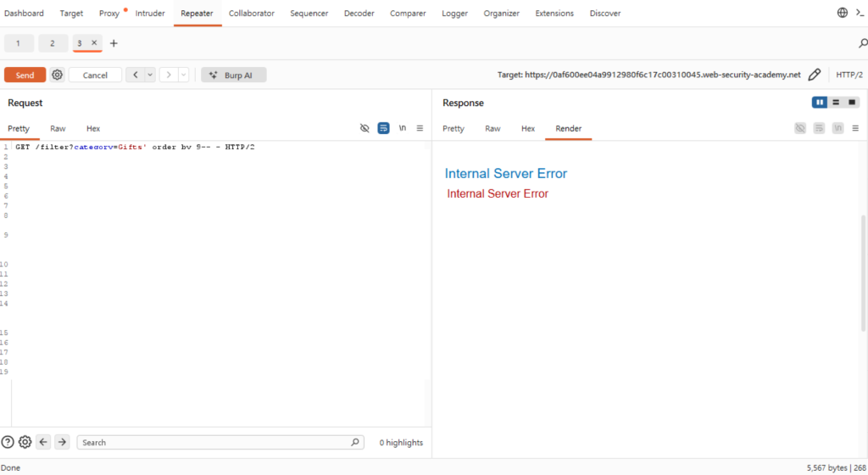Open the Burp AI button

234,75
